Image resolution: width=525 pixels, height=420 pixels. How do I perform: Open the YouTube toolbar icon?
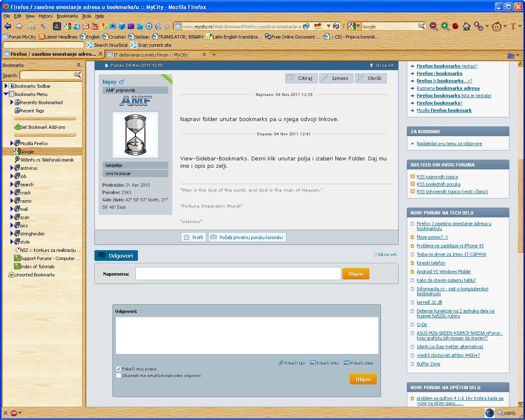click(95, 26)
